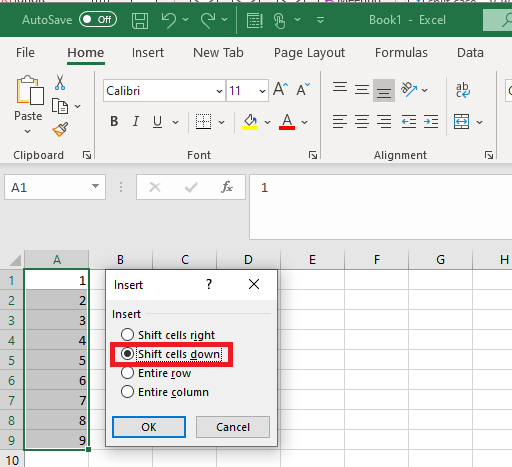Apply Italic formatting
Viewport: 512px width, 467px height.
[x=136, y=122]
